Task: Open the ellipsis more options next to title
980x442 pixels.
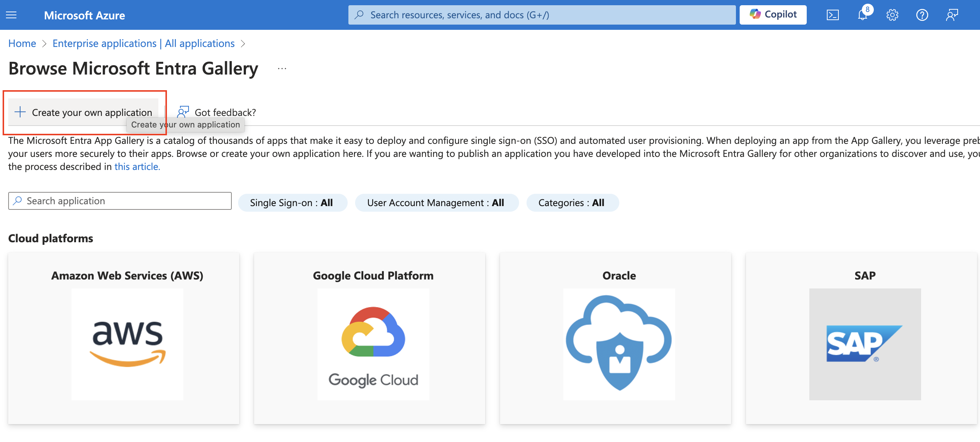Action: (282, 69)
